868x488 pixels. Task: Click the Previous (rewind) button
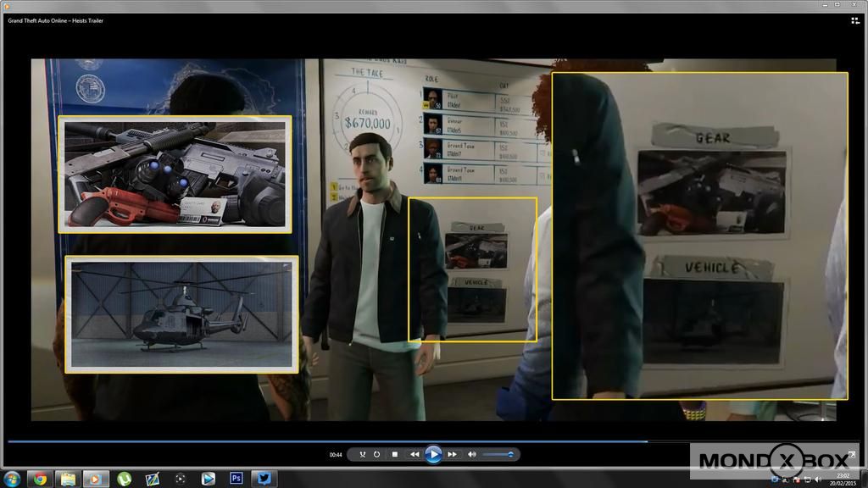pos(414,455)
